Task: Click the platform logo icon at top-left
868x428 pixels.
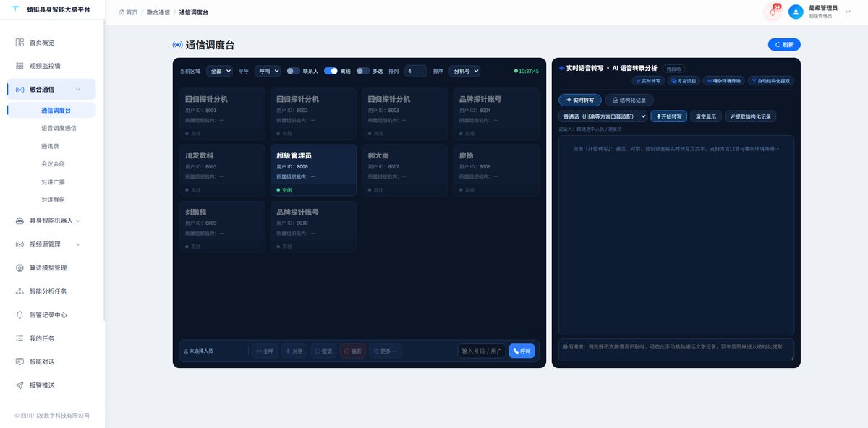Action: [16, 9]
